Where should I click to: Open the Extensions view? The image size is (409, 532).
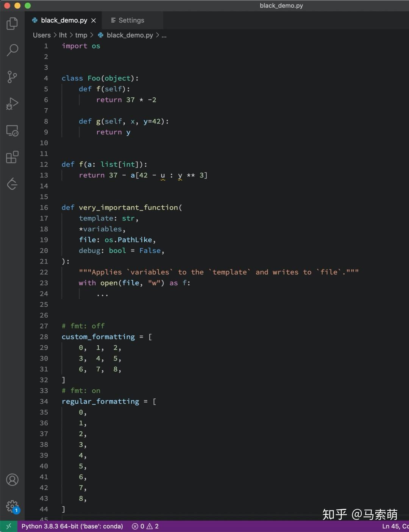[12, 157]
